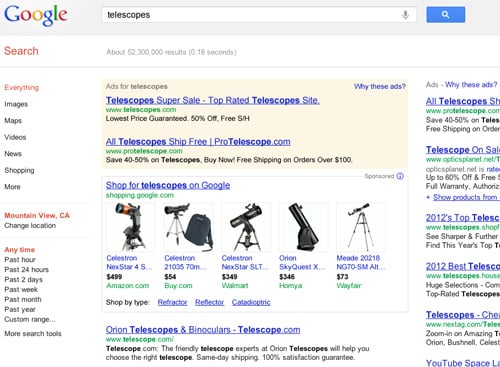Click the $499 price text
Image resolution: width=500 pixels, height=367 pixels.
[114, 277]
